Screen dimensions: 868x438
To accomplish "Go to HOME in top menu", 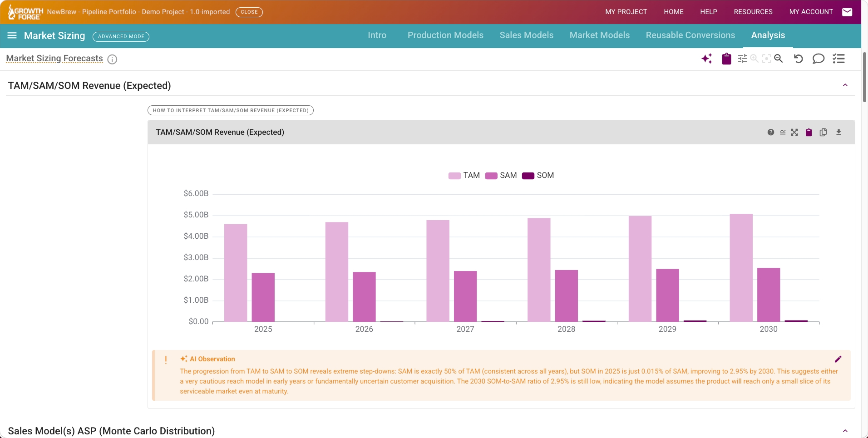I will [674, 12].
